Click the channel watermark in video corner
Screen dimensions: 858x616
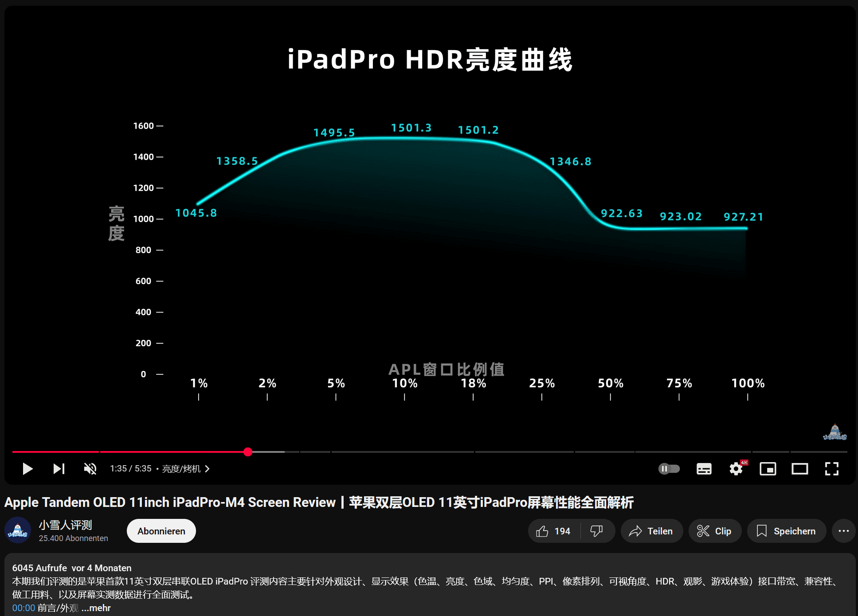[834, 432]
